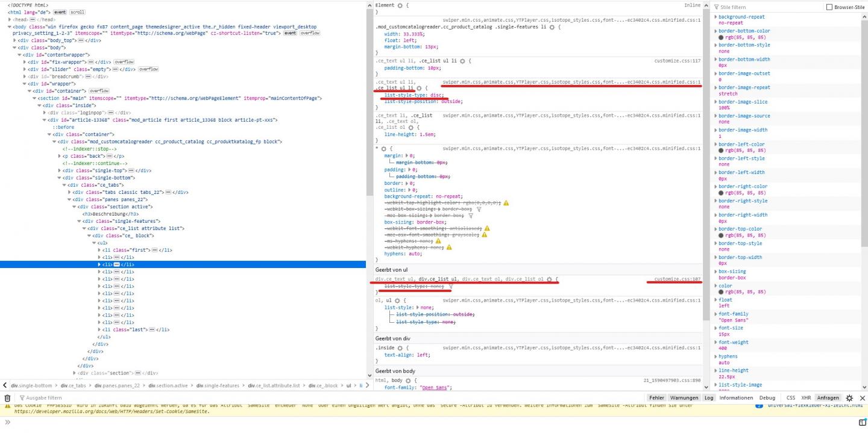The width and height of the screenshot is (868, 433).
Task: Close the split console with X
Action: [x=862, y=398]
